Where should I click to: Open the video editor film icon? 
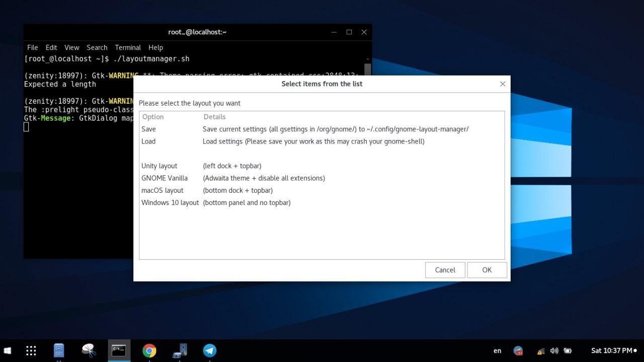point(180,350)
